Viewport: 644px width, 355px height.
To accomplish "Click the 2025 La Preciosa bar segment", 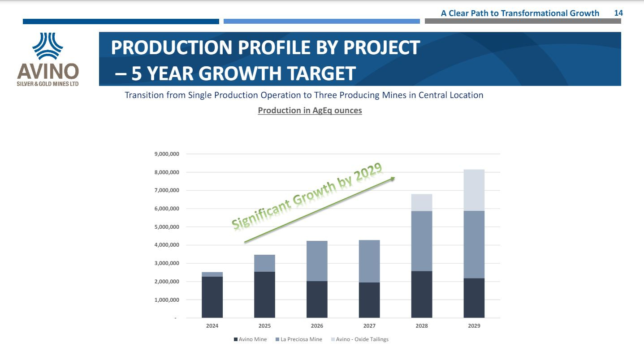I will [264, 263].
